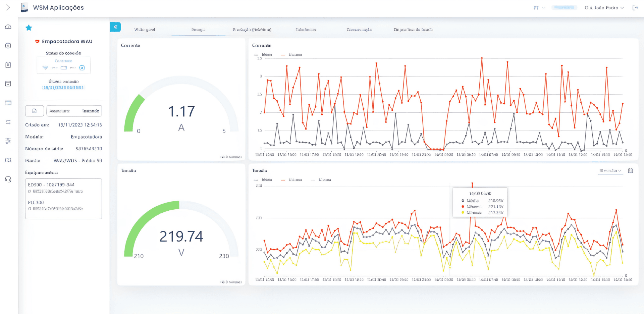
Task: Open the Dispositivo de borda tab
Action: pos(413,30)
